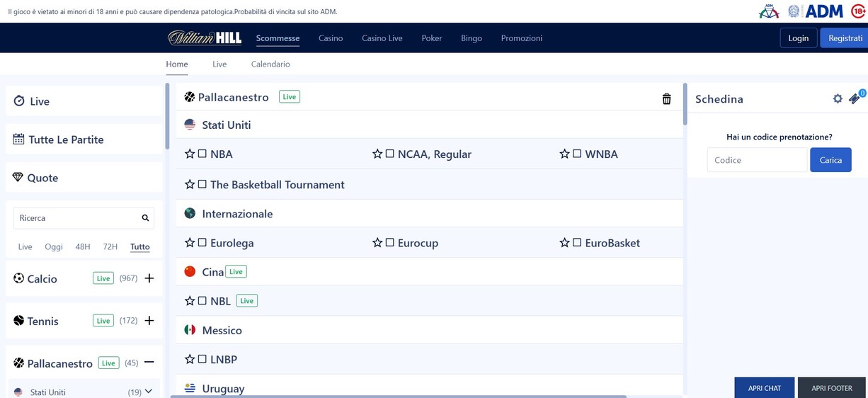Click the Login button
The height and width of the screenshot is (398, 868).
(x=799, y=38)
